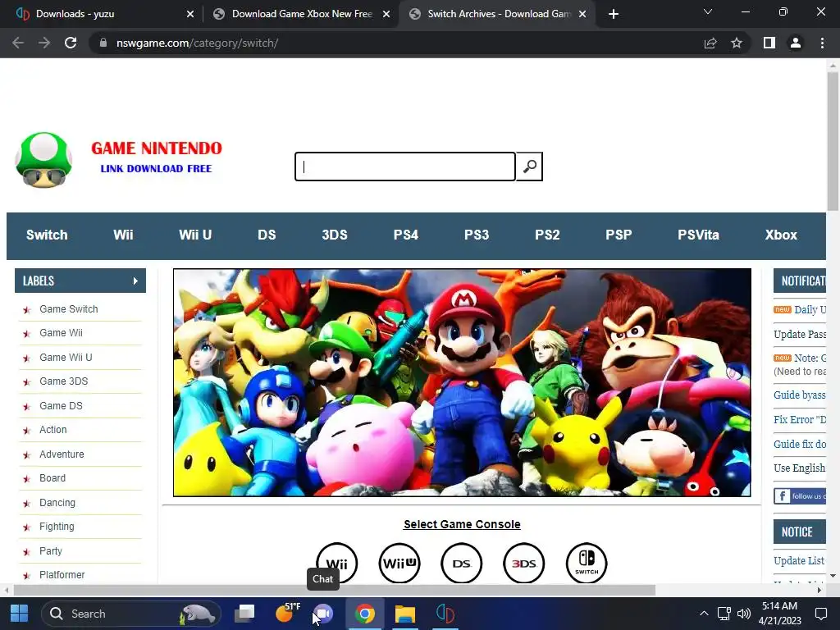Open the tab search dropdown chevron
The width and height of the screenshot is (840, 630).
(x=708, y=11)
